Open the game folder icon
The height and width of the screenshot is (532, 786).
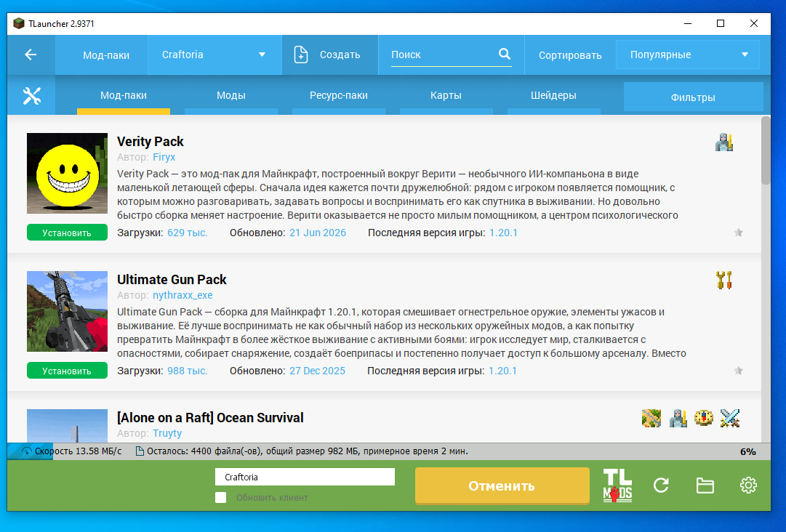705,485
